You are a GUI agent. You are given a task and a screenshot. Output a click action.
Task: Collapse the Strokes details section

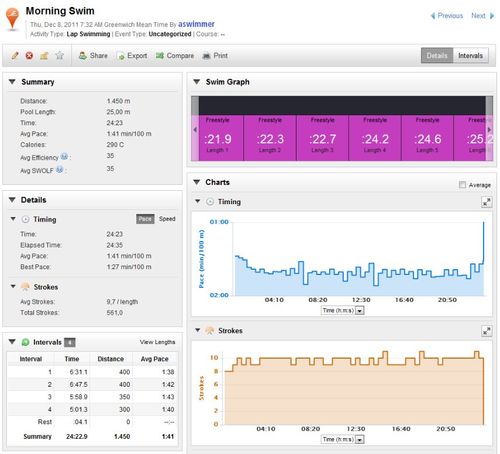13,286
